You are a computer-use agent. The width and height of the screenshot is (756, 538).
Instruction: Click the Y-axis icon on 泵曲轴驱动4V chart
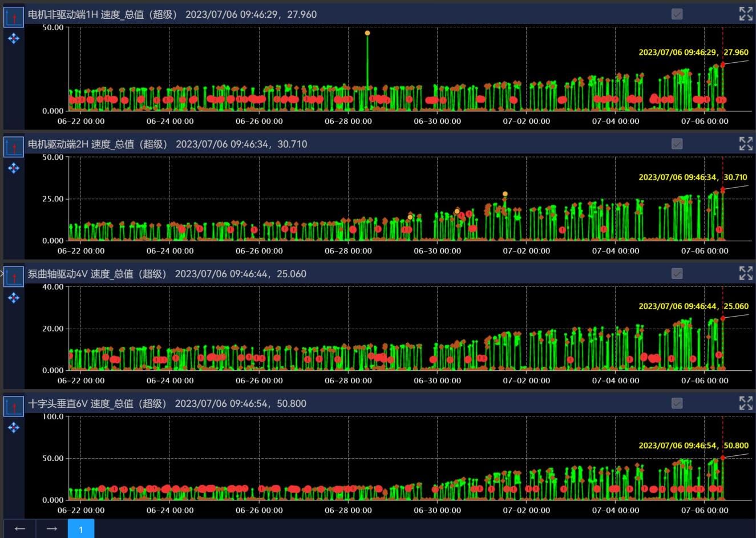click(14, 276)
